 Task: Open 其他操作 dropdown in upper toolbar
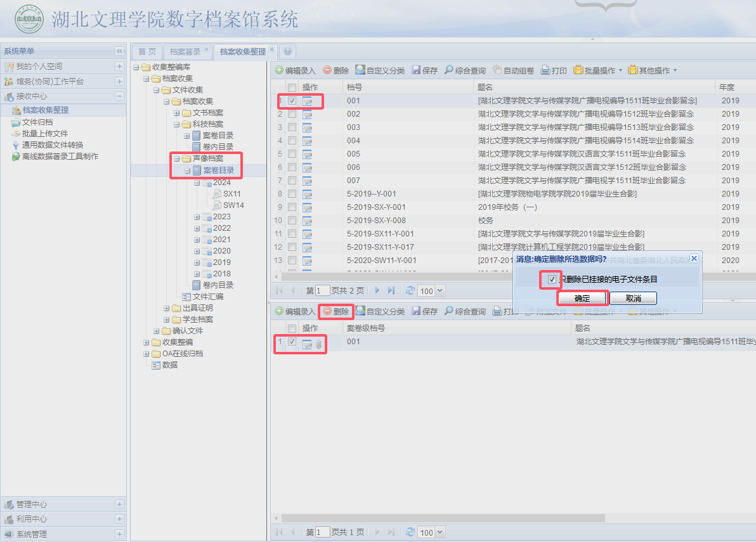tap(653, 70)
